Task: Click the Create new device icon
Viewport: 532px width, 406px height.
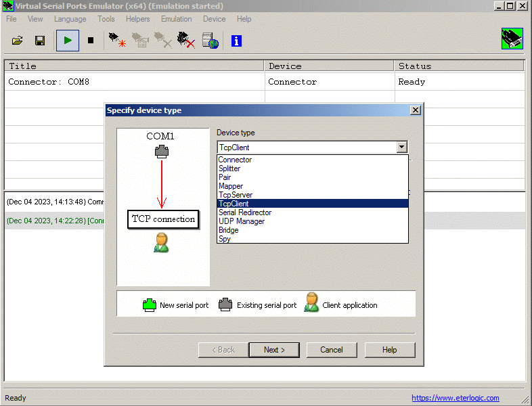Action: click(118, 41)
